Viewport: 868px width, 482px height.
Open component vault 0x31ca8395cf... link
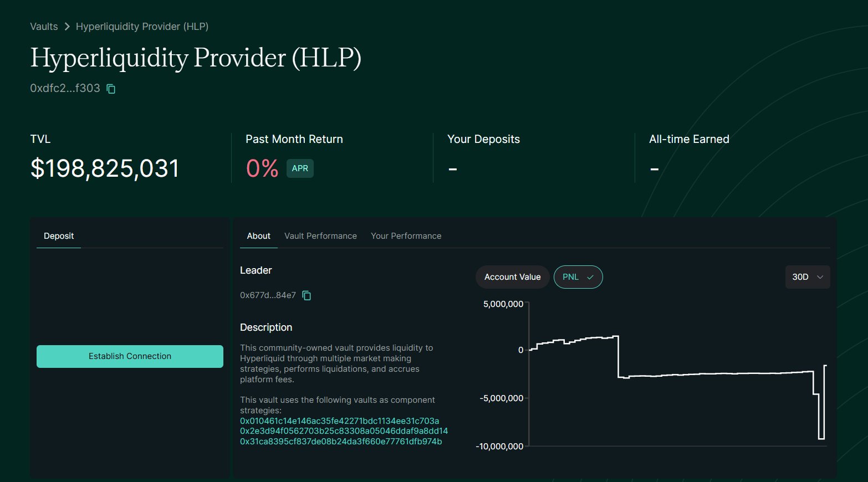[x=341, y=442]
